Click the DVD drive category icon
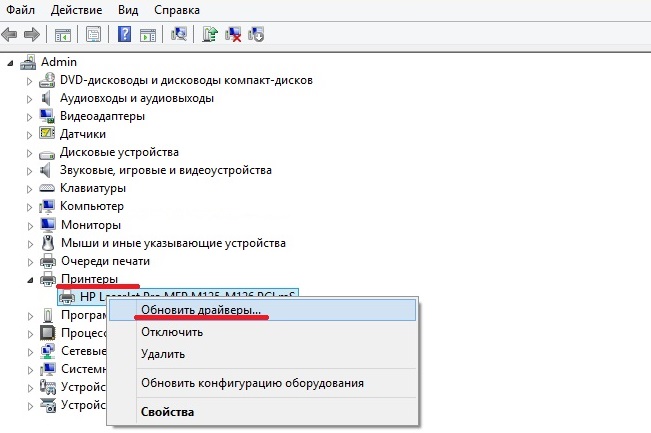Image resolution: width=651 pixels, height=433 pixels. tap(47, 80)
